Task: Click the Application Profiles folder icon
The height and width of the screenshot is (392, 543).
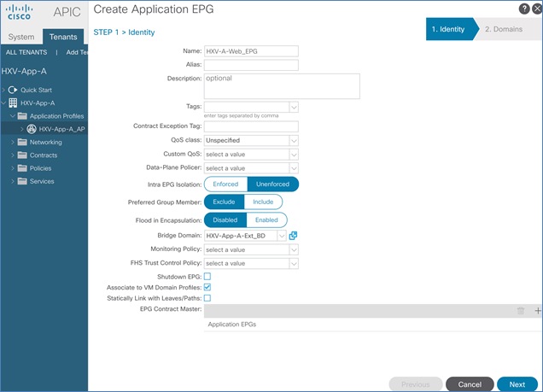Action: click(22, 116)
